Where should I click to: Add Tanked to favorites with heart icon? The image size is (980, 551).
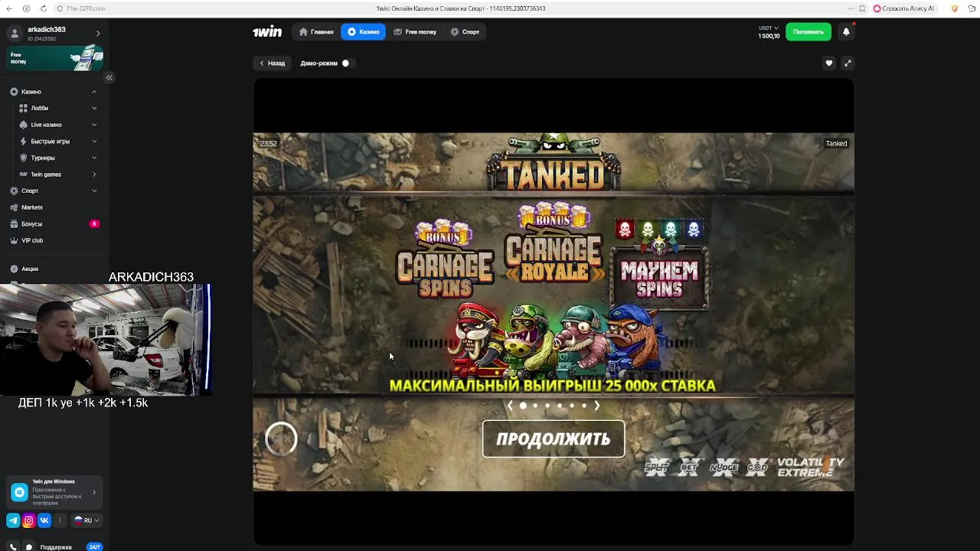pyautogui.click(x=828, y=64)
